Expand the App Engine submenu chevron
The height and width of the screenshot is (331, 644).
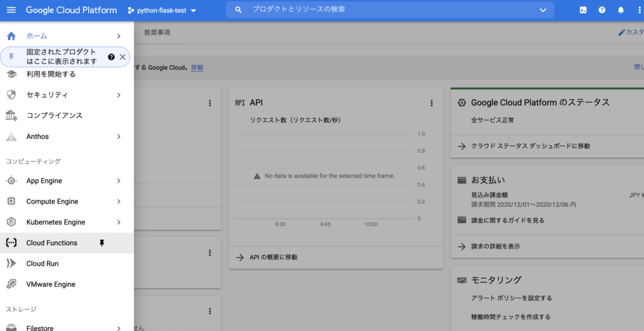(x=119, y=181)
